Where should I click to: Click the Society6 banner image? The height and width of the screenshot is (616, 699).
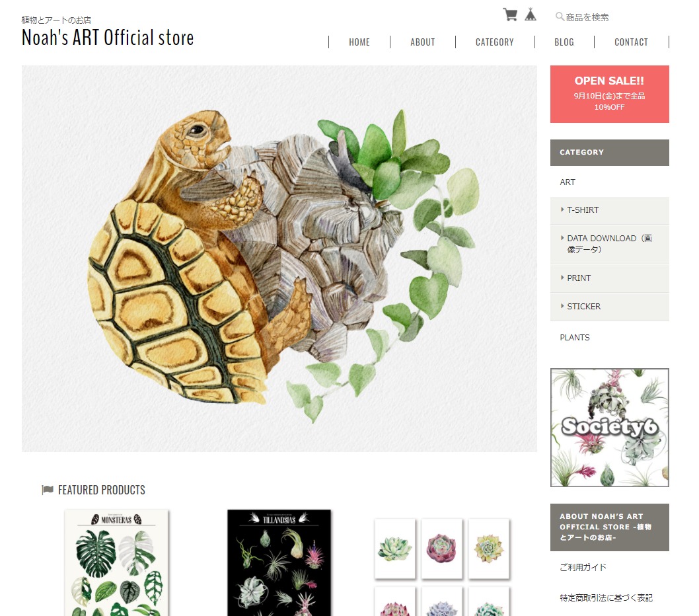point(609,428)
